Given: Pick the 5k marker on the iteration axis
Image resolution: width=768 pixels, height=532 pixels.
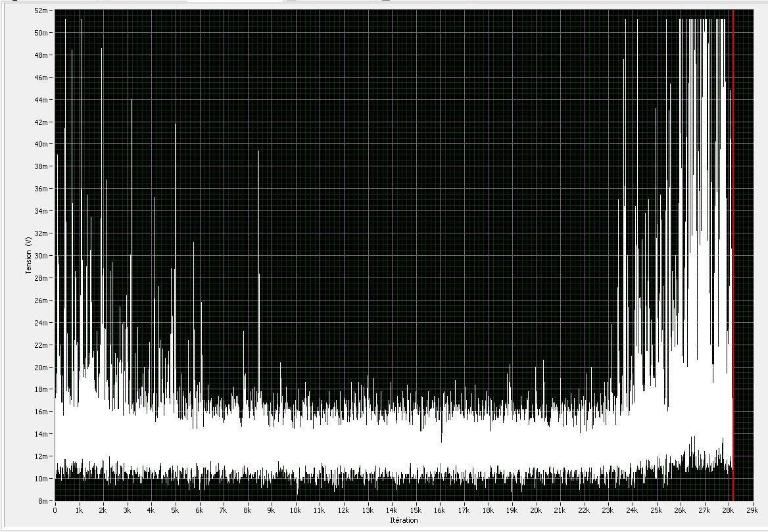Looking at the screenshot, I should click(x=175, y=510).
